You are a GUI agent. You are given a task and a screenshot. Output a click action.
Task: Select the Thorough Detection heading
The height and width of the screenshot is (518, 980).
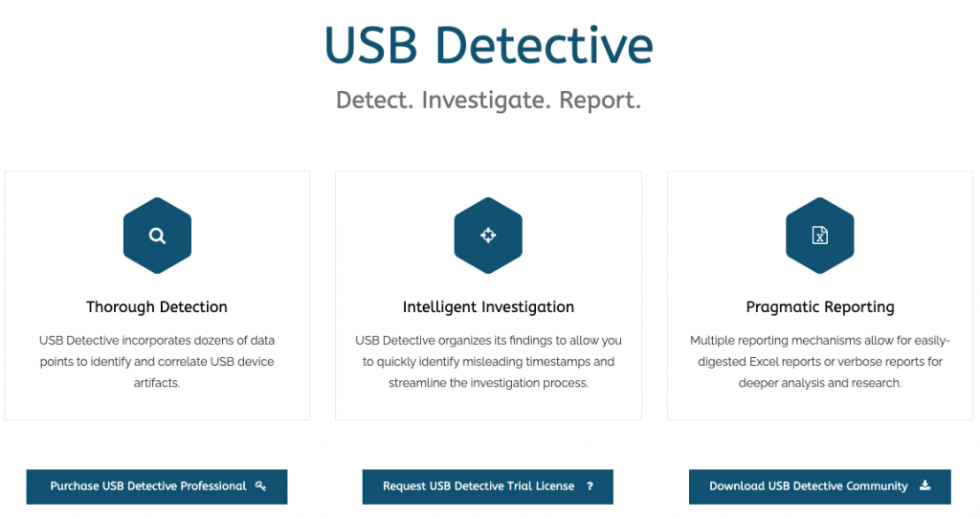coord(157,307)
